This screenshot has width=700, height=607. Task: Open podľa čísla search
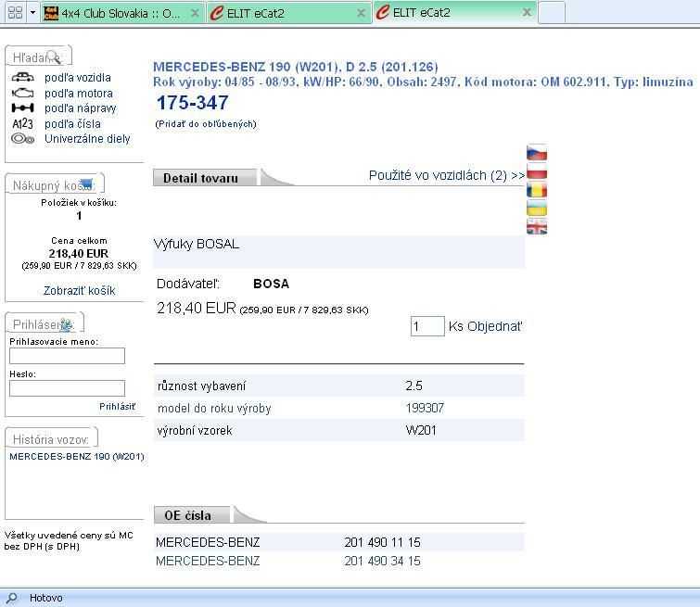click(72, 123)
